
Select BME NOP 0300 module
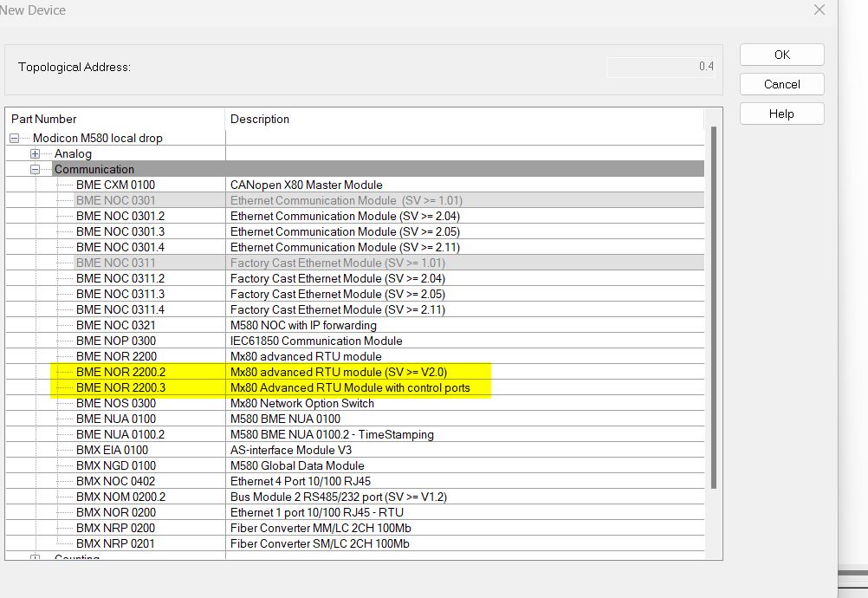(116, 341)
